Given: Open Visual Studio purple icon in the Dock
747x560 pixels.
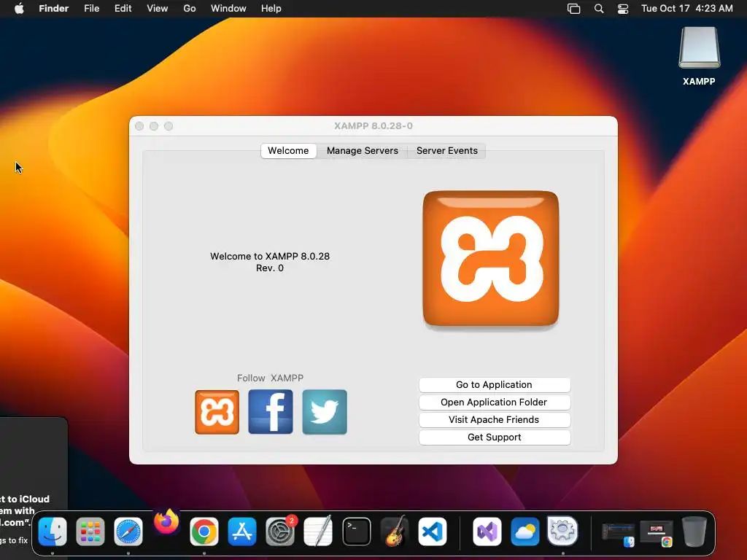Looking at the screenshot, I should coord(487,532).
